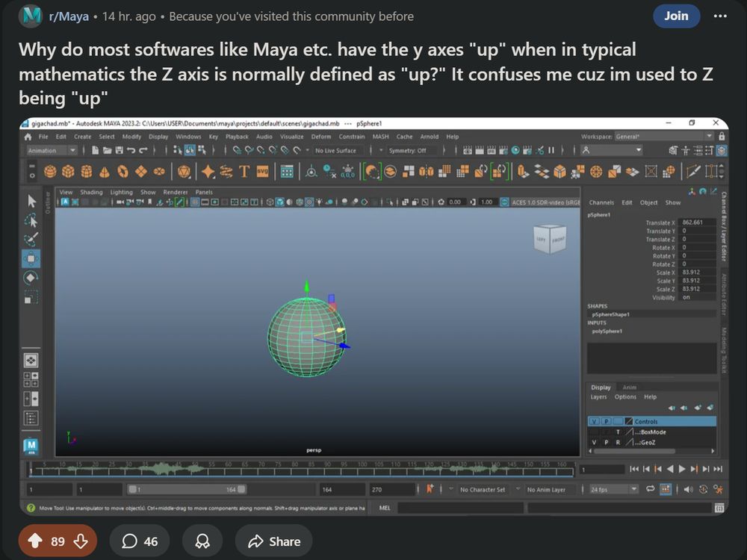
Task: Open the File menu in Maya
Action: point(43,137)
